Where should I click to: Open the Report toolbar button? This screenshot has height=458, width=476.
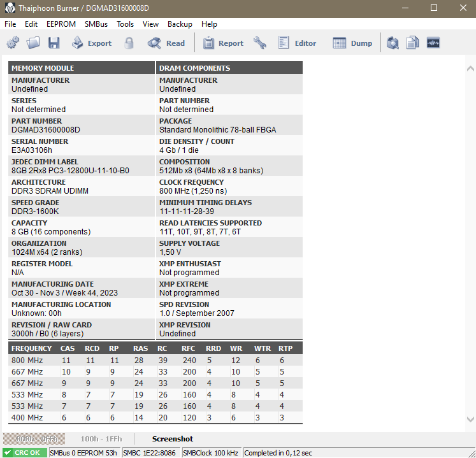click(x=223, y=43)
